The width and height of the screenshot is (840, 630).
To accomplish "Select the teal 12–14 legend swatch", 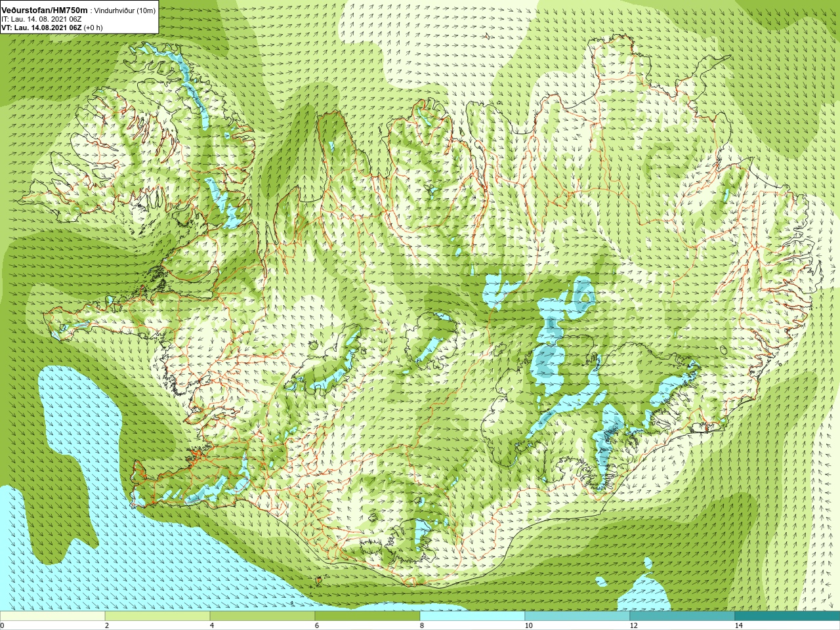I will (x=682, y=616).
